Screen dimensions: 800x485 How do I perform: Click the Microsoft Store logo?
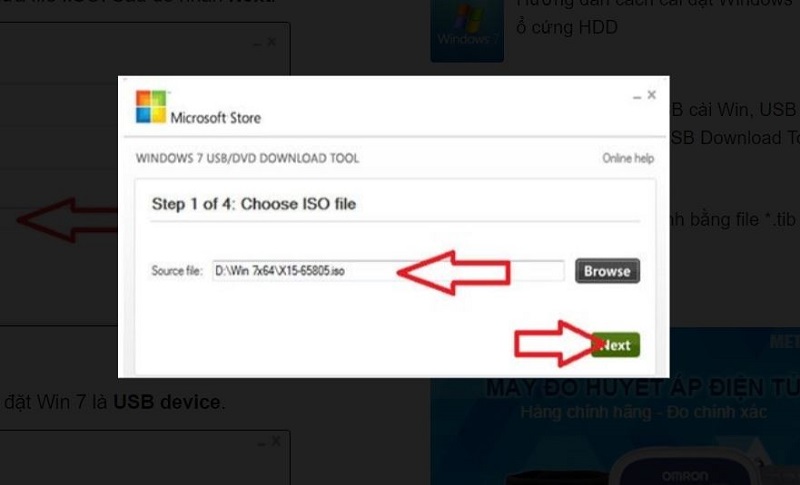pyautogui.click(x=151, y=107)
